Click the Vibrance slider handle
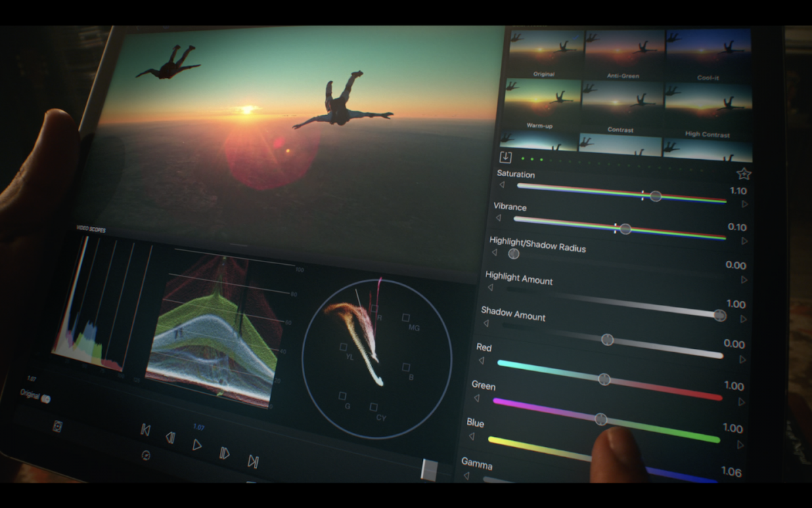This screenshot has width=812, height=508. click(625, 229)
